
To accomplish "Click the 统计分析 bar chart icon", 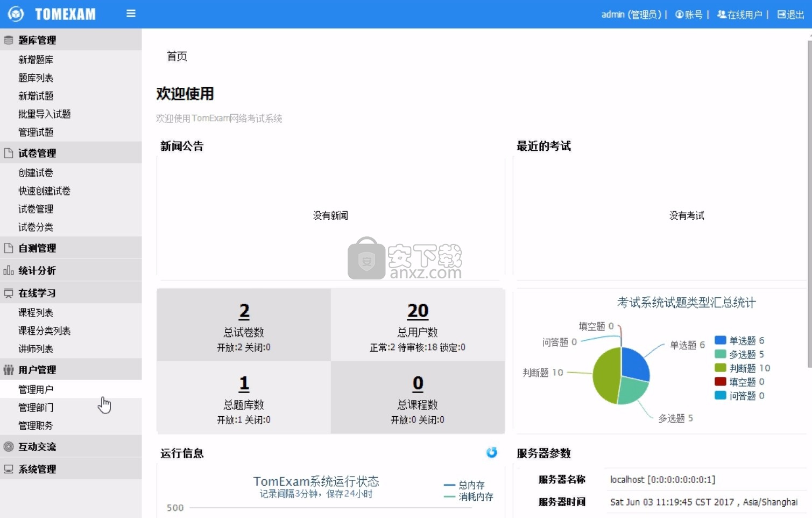I will pyautogui.click(x=9, y=270).
